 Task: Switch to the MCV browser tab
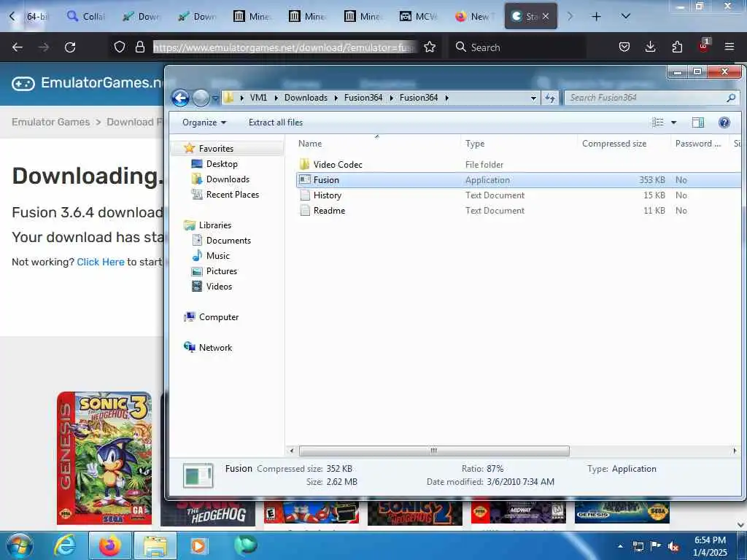pyautogui.click(x=418, y=17)
